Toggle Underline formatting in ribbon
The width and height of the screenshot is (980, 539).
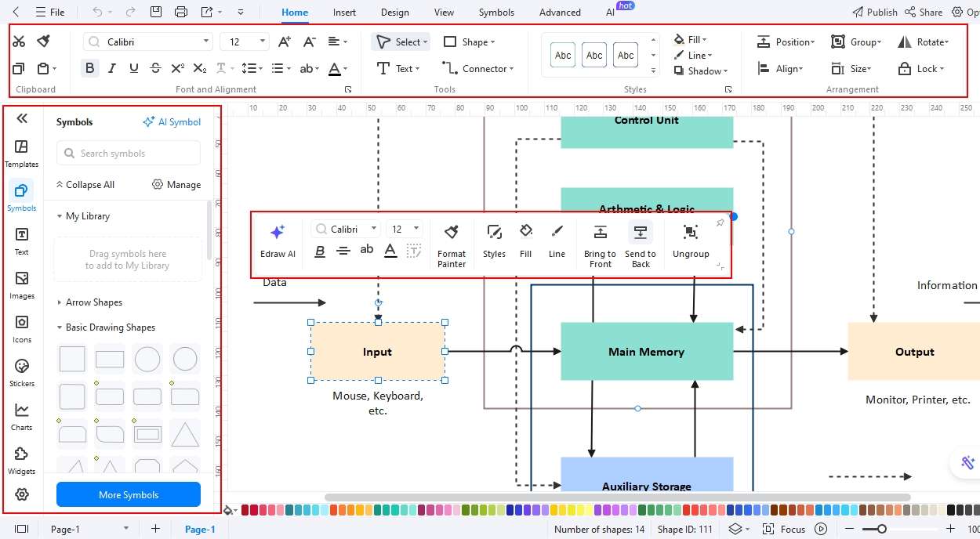pos(134,68)
